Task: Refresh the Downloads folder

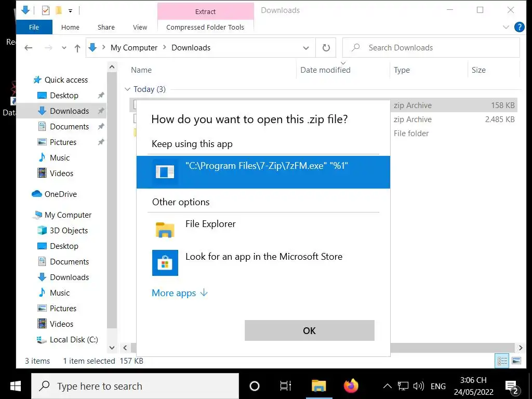Action: 326,48
